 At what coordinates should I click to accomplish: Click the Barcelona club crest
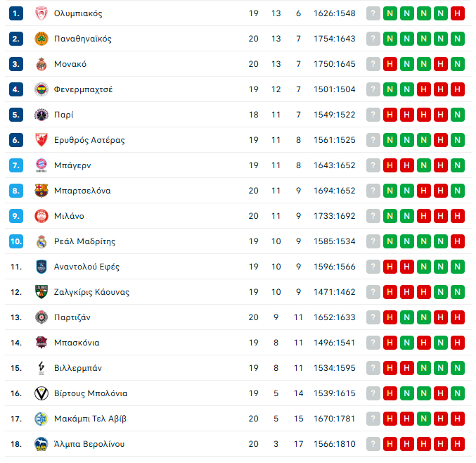coord(41,191)
